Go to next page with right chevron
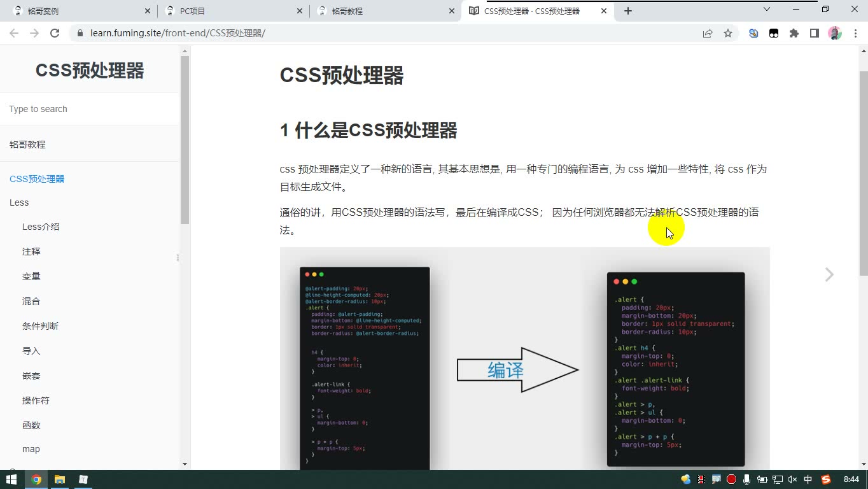 coord(829,274)
